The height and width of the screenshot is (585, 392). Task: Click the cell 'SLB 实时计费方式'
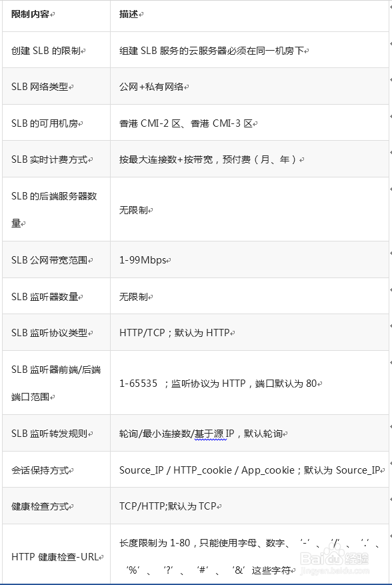tap(56, 159)
